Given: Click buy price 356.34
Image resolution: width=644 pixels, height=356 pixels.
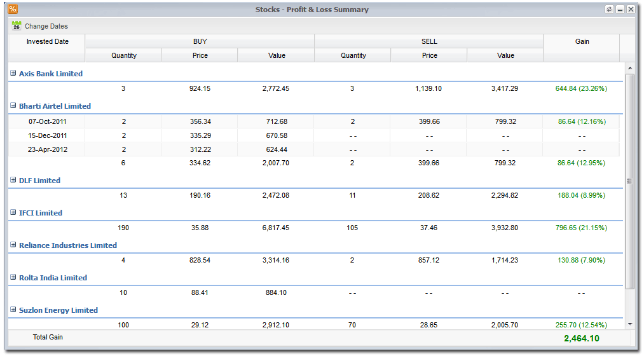Looking at the screenshot, I should (200, 121).
